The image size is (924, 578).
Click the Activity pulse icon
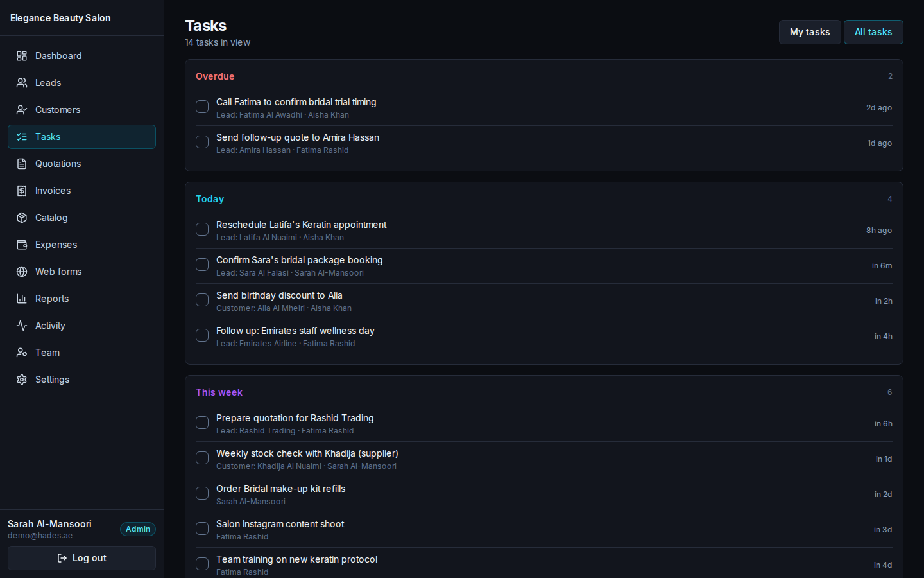(22, 326)
